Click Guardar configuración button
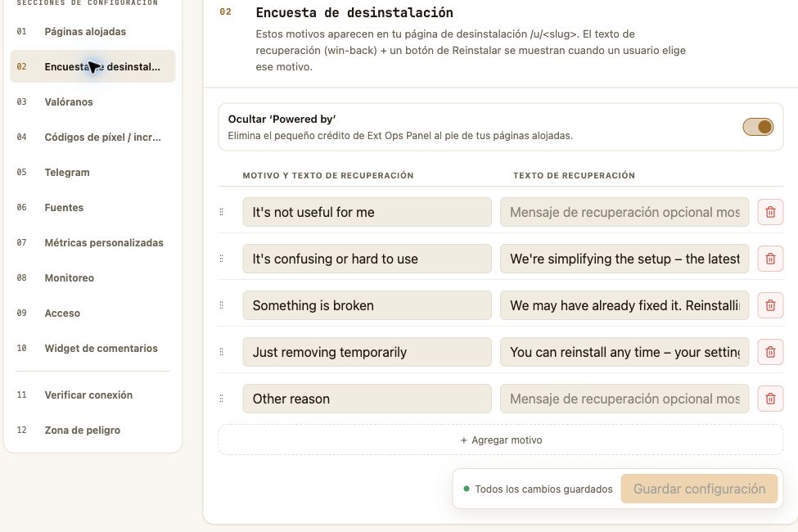The width and height of the screenshot is (798, 532). [699, 489]
